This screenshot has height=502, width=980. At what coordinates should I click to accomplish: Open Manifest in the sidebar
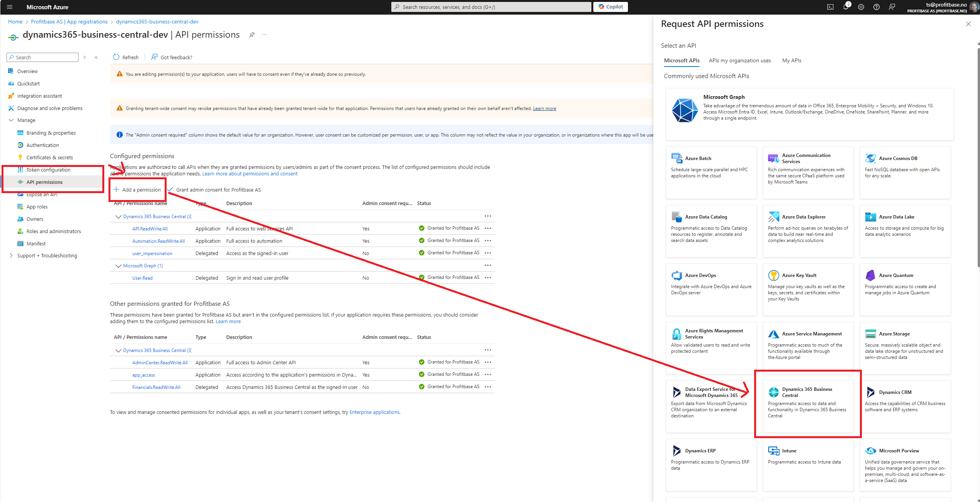coord(36,243)
